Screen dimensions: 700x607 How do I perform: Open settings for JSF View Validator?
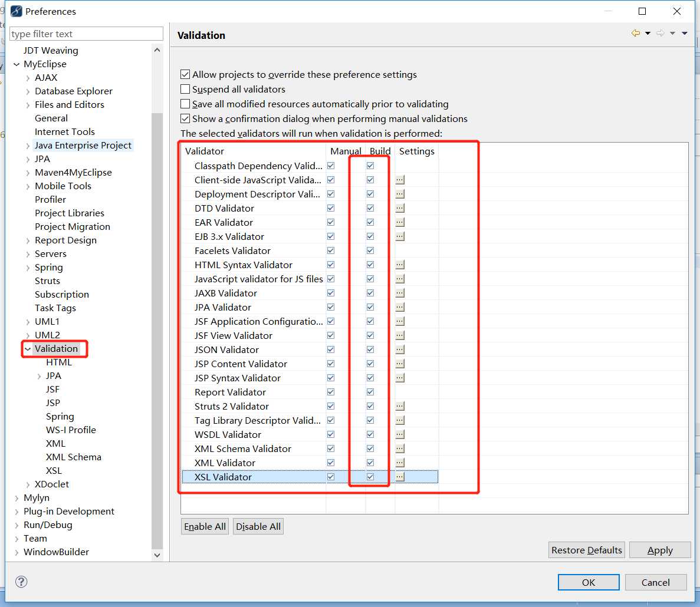pos(400,335)
